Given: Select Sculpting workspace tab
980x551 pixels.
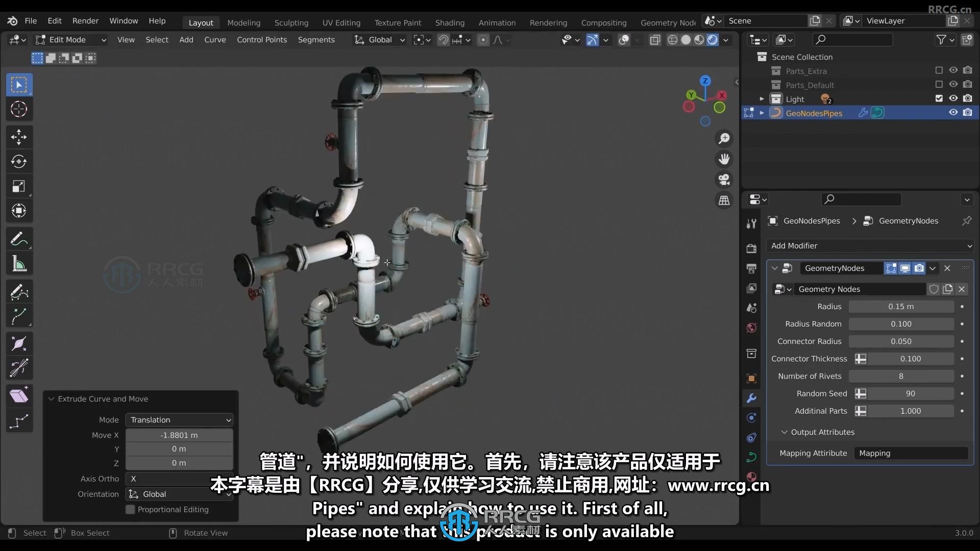Looking at the screenshot, I should click(291, 21).
